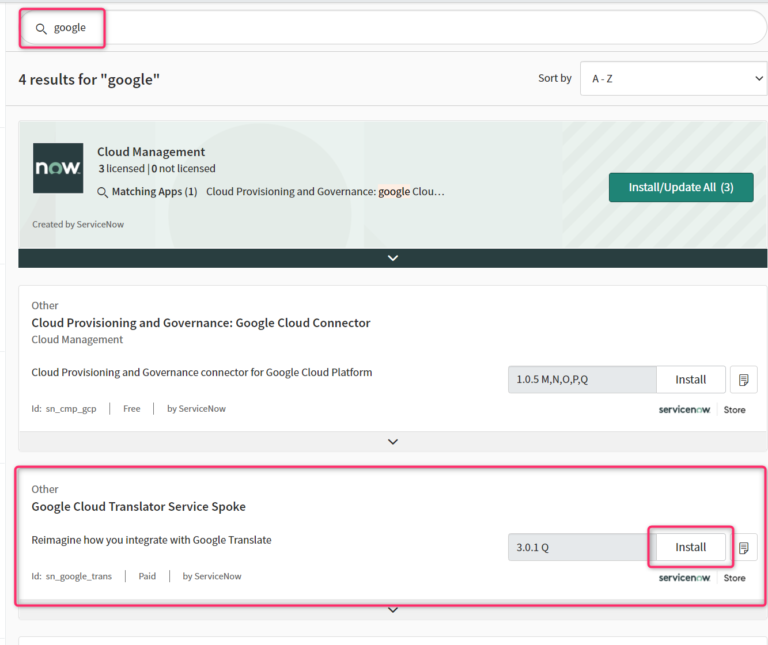Click Id: sn_google_trans text
This screenshot has height=645, width=768.
coord(72,576)
